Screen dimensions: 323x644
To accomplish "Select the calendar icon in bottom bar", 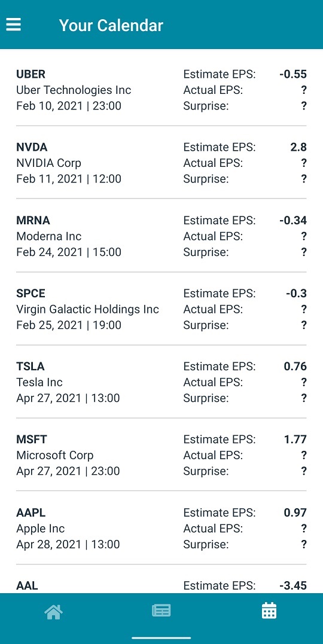I will (x=269, y=611).
